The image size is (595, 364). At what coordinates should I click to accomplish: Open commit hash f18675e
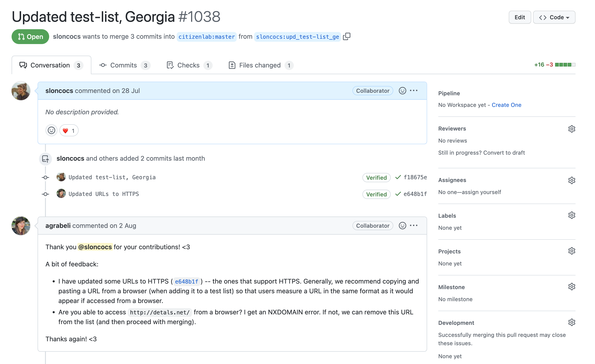tap(415, 177)
